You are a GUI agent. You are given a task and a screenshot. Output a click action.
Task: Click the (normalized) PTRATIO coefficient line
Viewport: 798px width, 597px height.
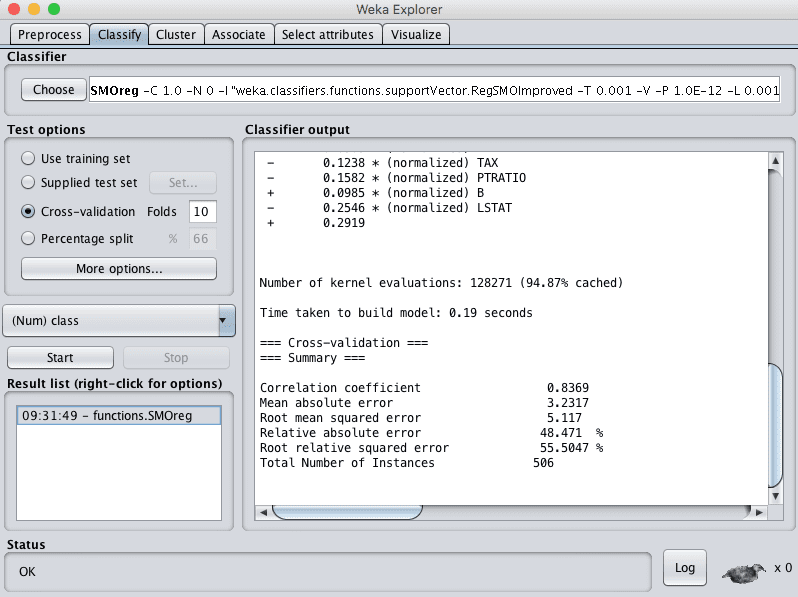click(x=396, y=178)
